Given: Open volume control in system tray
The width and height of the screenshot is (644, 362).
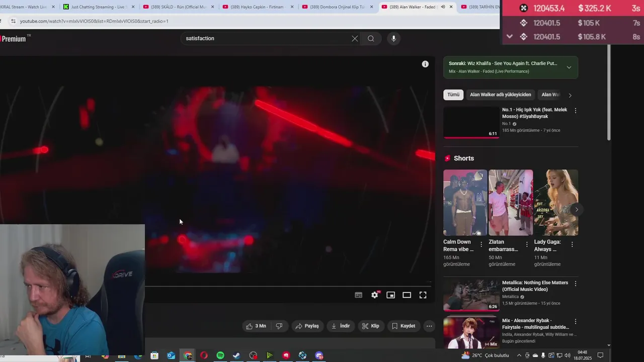Looking at the screenshot, I should pos(568,355).
